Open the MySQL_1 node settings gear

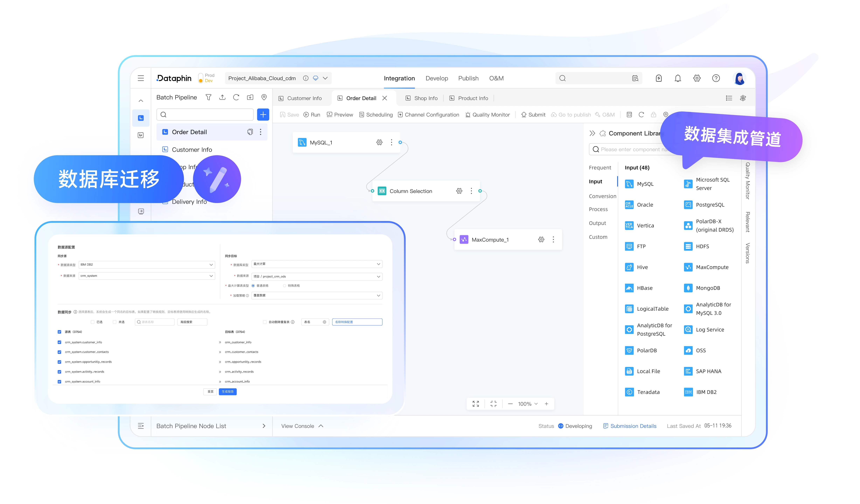click(x=379, y=143)
